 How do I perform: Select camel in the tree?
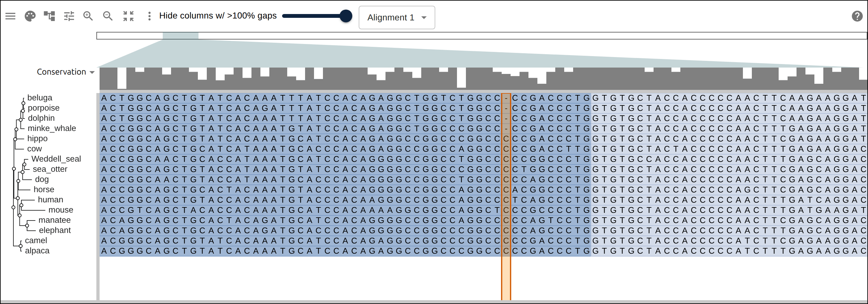click(36, 240)
